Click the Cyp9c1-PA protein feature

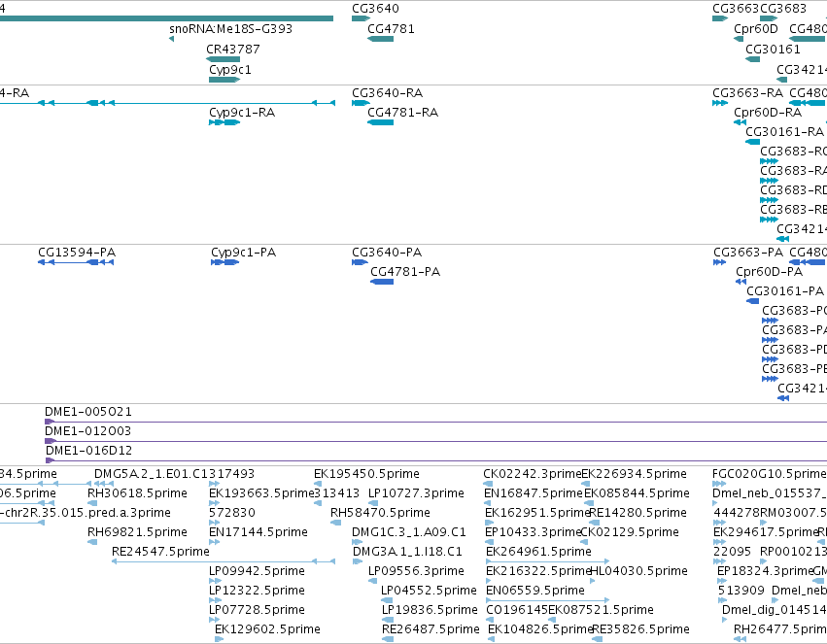224,262
